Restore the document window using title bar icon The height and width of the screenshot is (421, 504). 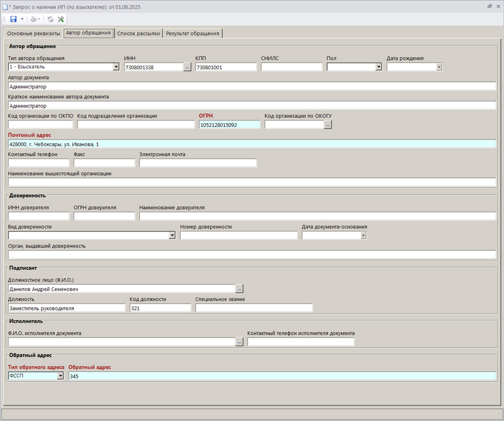click(x=490, y=6)
